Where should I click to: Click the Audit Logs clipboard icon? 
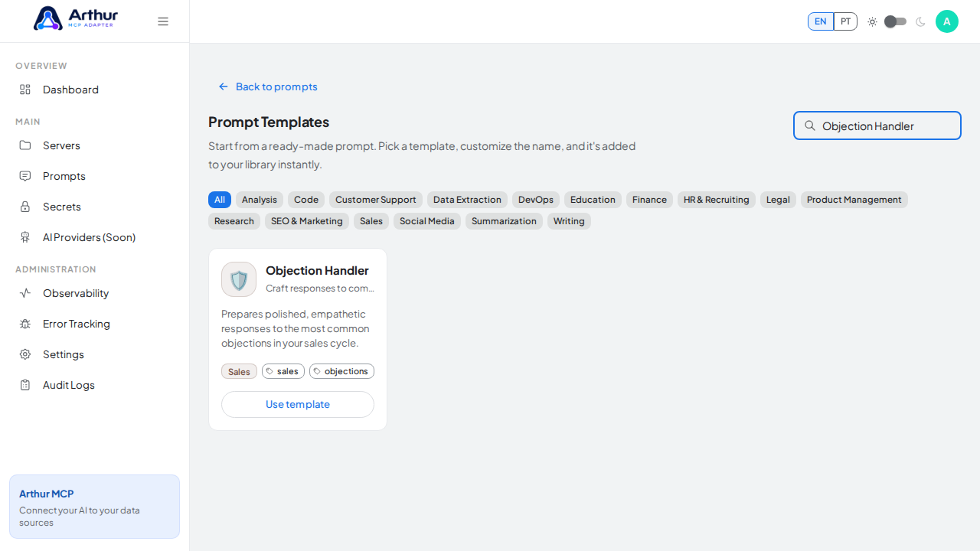[25, 385]
